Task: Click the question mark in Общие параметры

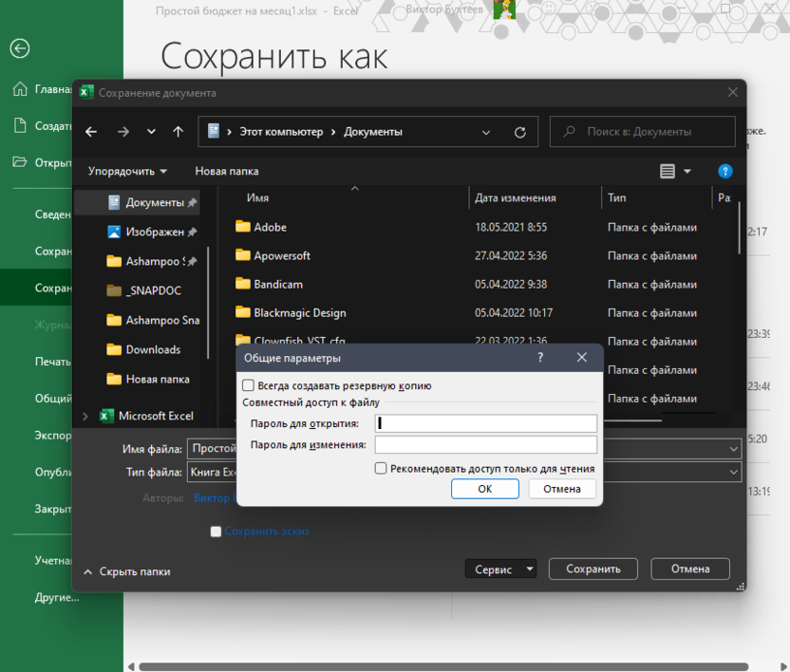Action: (x=540, y=358)
